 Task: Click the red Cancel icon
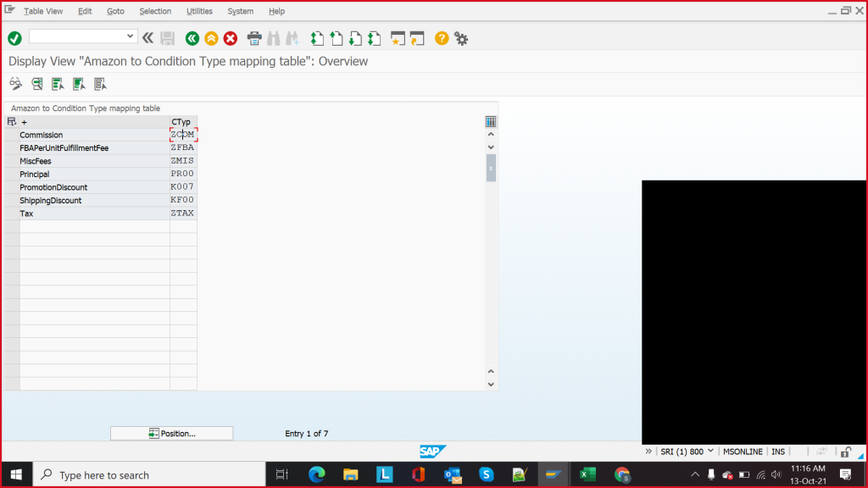pos(230,38)
